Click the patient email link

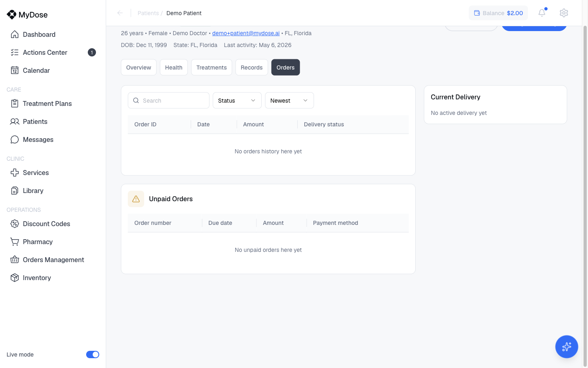click(x=246, y=33)
